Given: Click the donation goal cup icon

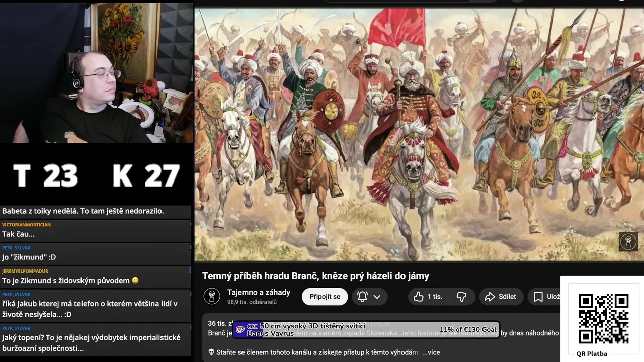Looking at the screenshot, I should tap(240, 330).
